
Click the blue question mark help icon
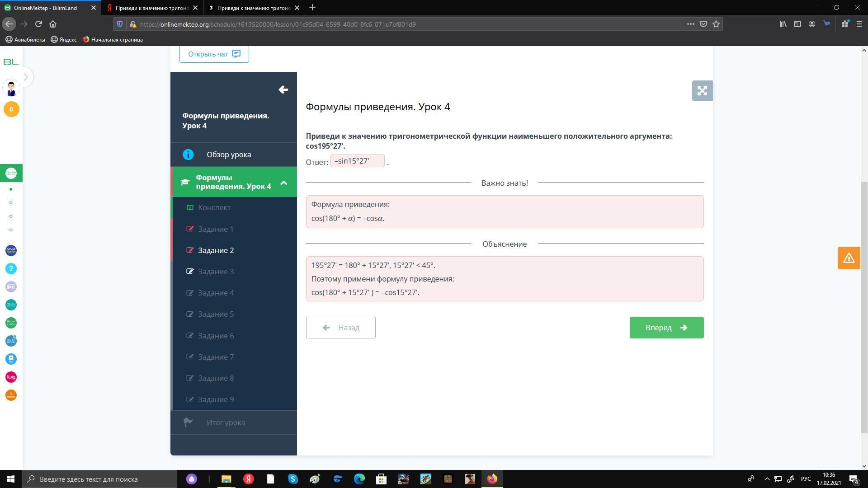(11, 268)
